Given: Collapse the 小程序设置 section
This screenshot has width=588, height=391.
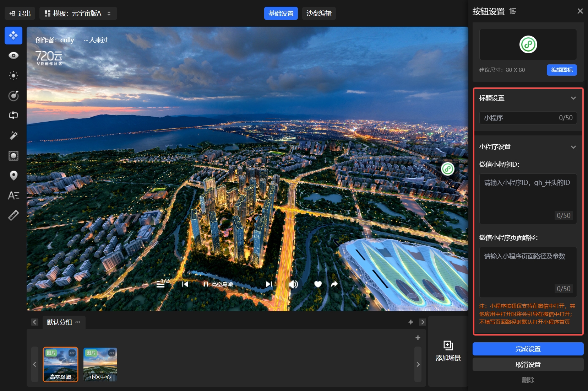Looking at the screenshot, I should click(573, 147).
